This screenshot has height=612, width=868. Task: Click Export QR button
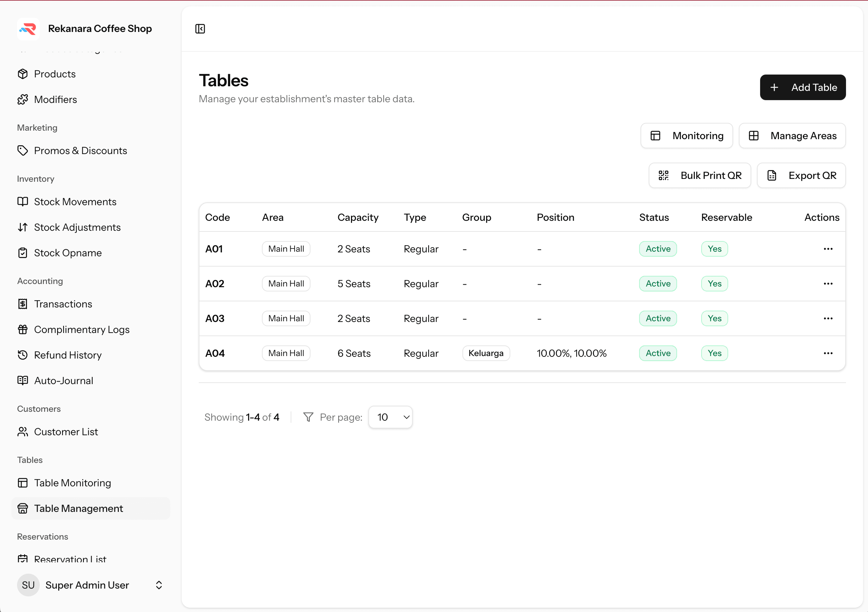[x=801, y=175]
